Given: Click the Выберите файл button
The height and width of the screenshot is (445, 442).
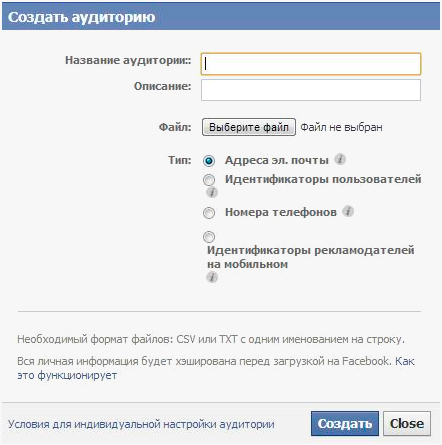Looking at the screenshot, I should point(249,127).
